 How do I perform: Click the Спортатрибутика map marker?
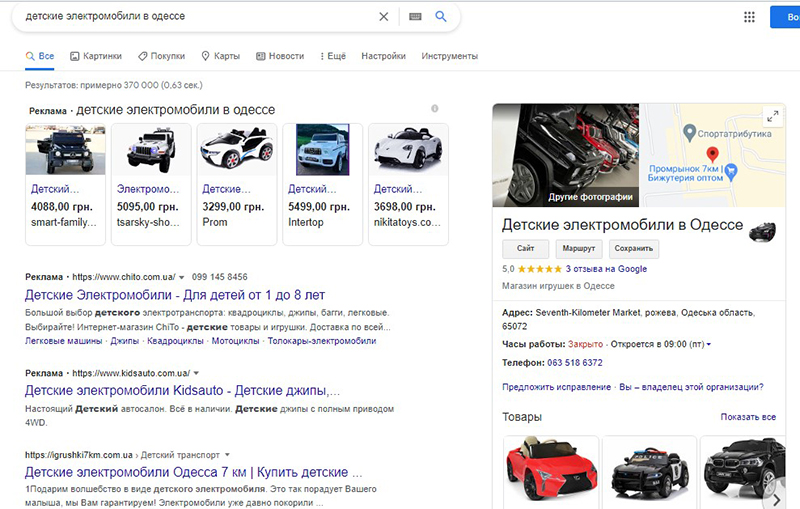pos(689,133)
